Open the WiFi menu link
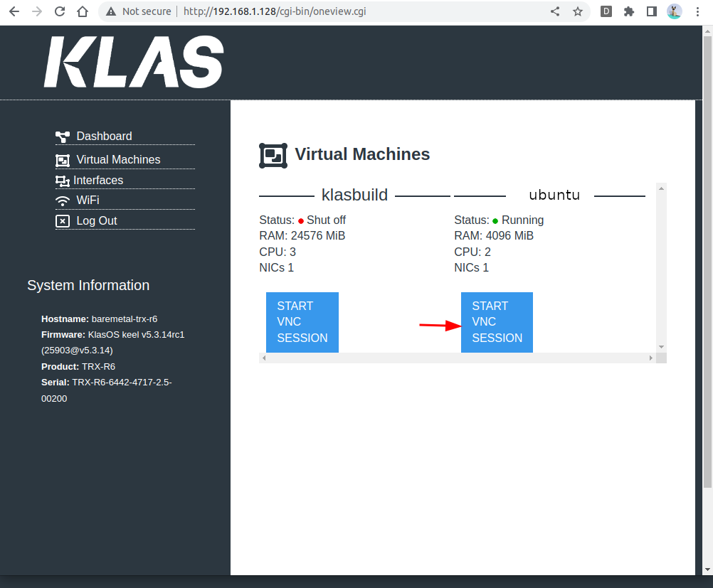713x588 pixels. (x=88, y=200)
